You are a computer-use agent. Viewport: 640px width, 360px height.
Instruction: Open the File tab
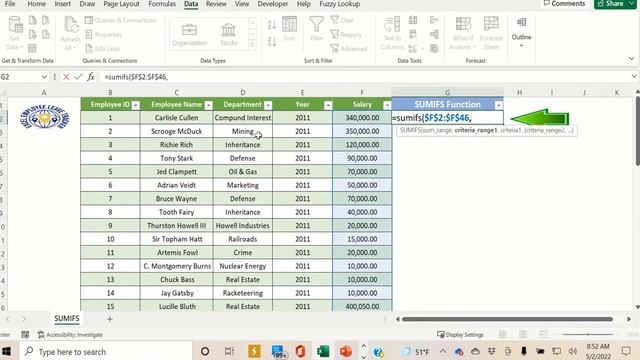tap(10, 4)
